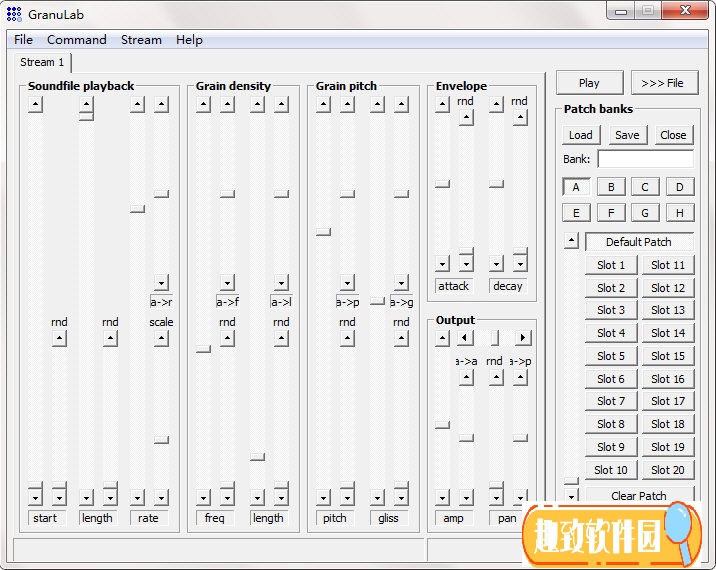Choose patch Slot 14
The height and width of the screenshot is (570, 716).
coord(668,333)
